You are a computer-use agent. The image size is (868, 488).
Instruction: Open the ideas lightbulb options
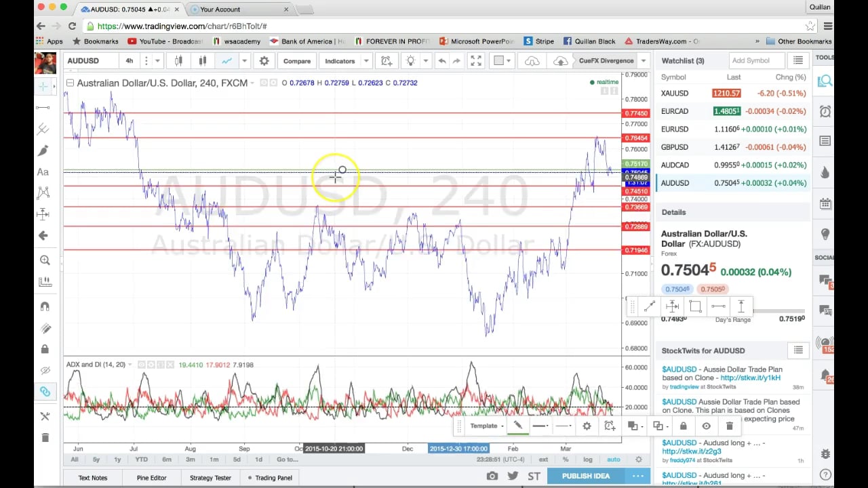coord(410,61)
